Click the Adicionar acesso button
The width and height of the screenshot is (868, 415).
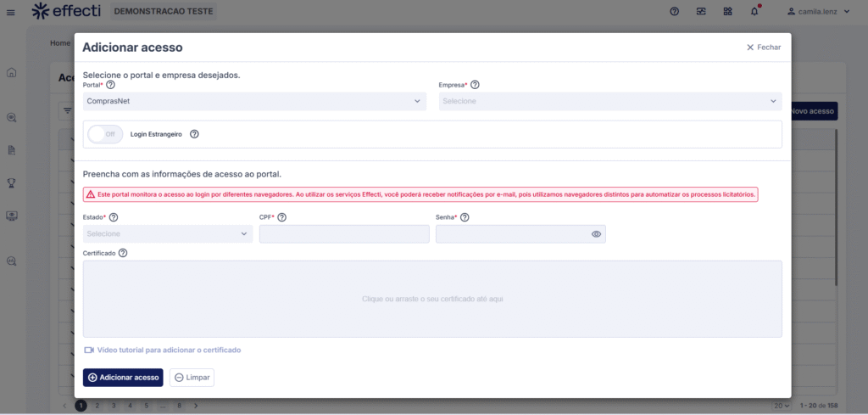[x=123, y=378]
